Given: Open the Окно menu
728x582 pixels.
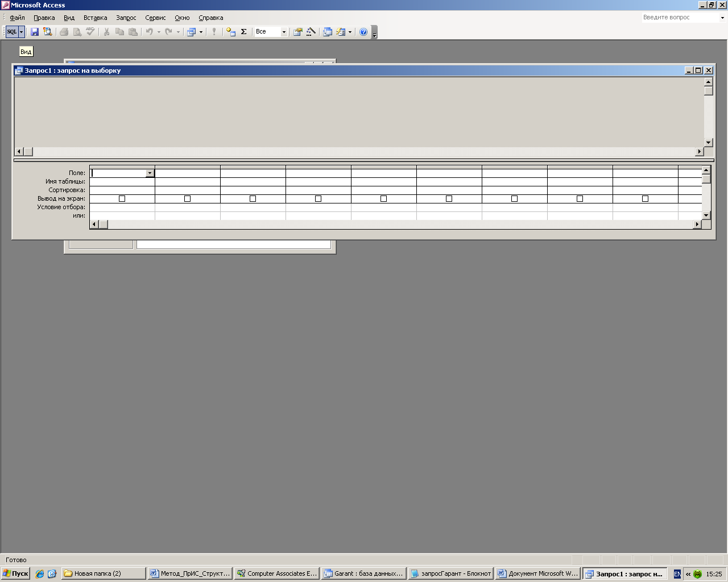Looking at the screenshot, I should (x=182, y=18).
